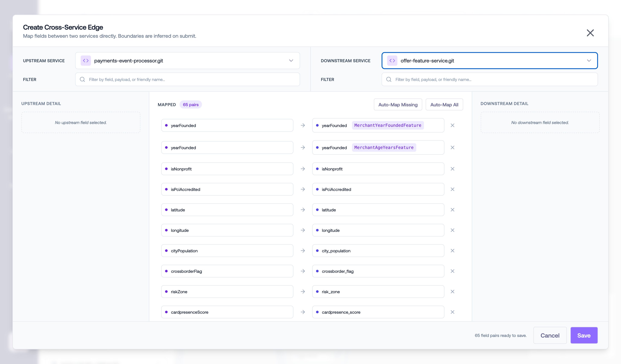This screenshot has width=621, height=364.
Task: Click the MerchantYearFoundedFeature tag
Action: tap(388, 125)
